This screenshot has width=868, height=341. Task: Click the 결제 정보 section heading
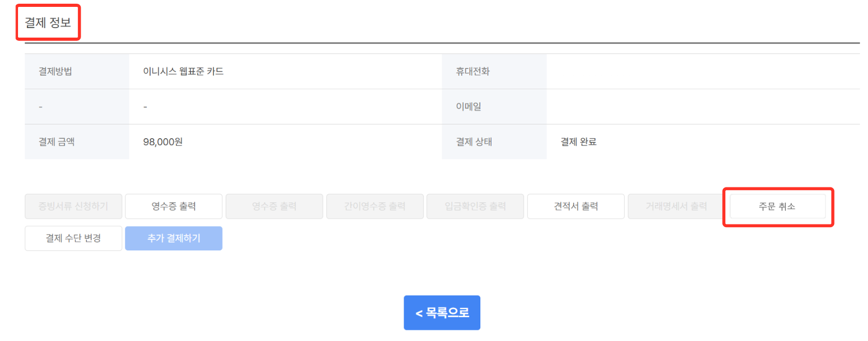coord(48,23)
